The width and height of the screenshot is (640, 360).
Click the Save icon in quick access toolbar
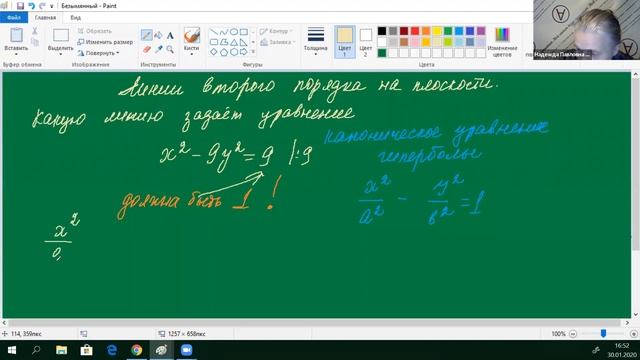20,6
